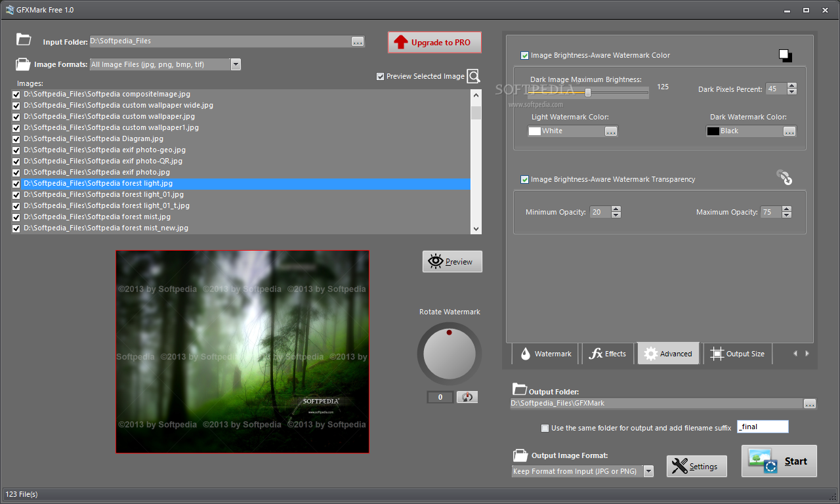The height and width of the screenshot is (504, 840).
Task: Uncheck Softpedia forest mist_new.jpg checkbox
Action: coord(16,228)
